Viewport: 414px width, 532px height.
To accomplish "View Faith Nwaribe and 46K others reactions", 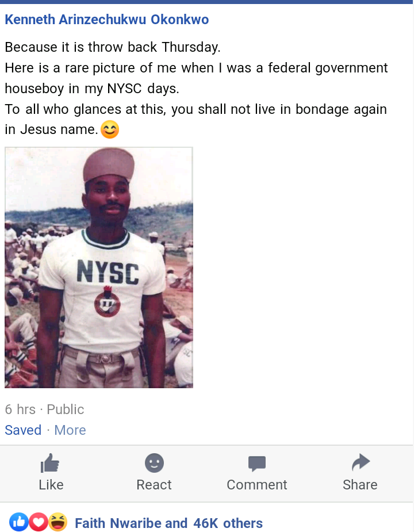I will 168,523.
